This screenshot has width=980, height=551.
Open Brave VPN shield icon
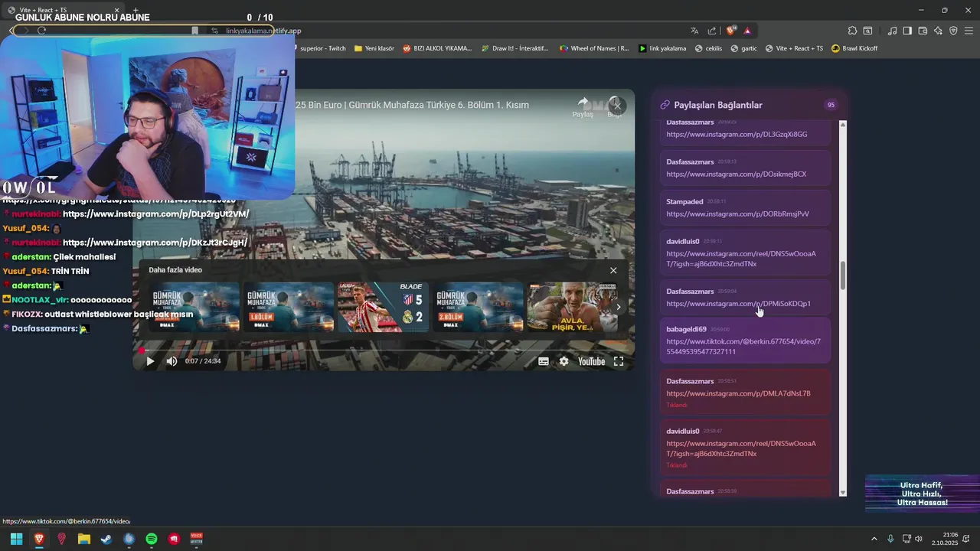click(953, 31)
